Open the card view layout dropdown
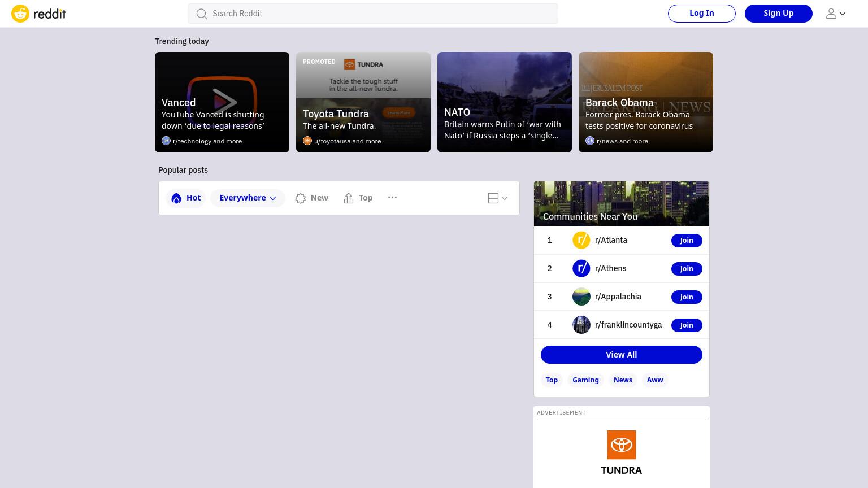868x488 pixels. coord(498,198)
